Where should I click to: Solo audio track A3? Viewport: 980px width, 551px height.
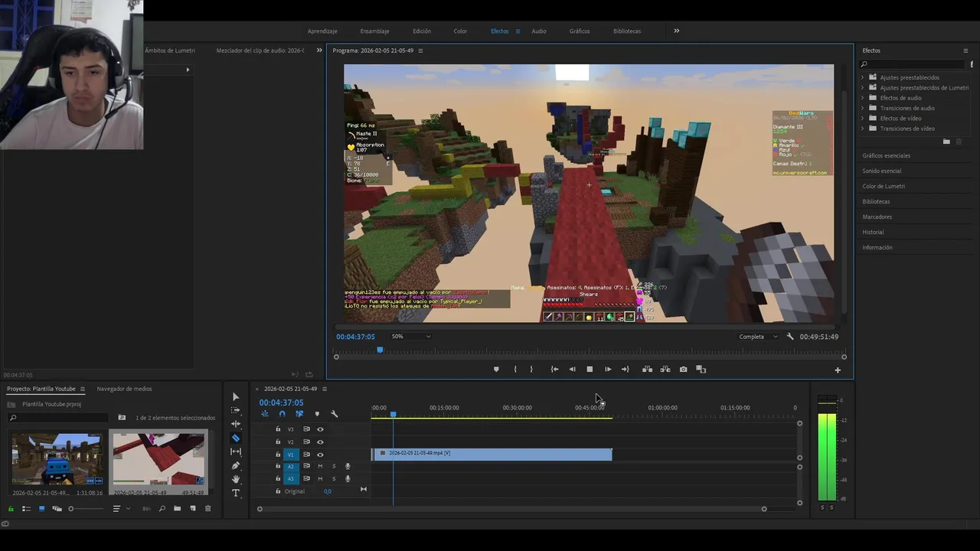click(333, 479)
